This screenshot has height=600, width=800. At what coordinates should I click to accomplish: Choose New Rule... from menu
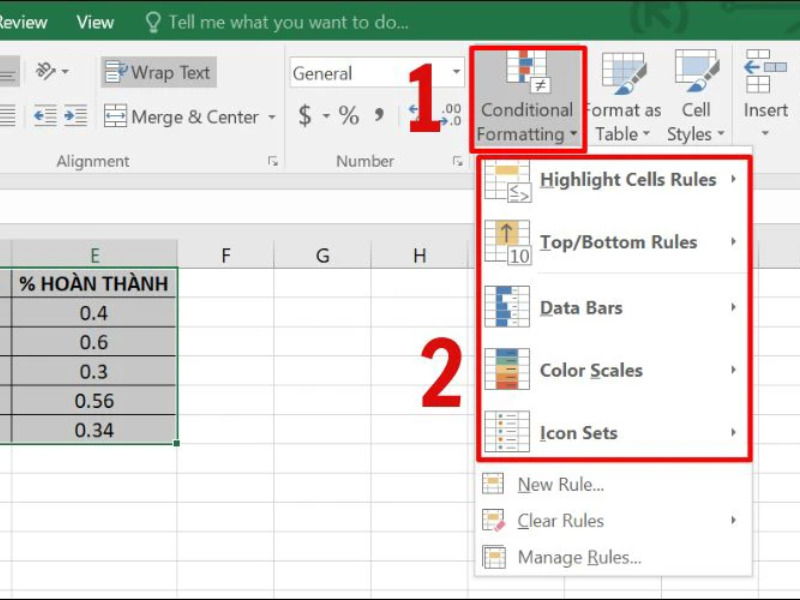[614, 484]
